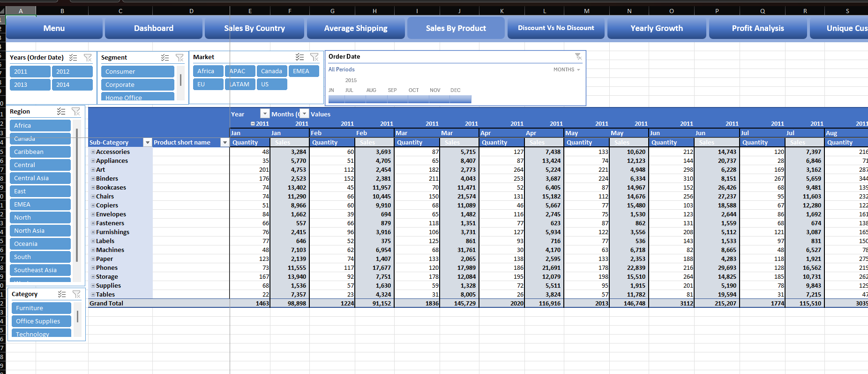Filter Category by Furniture
868x374 pixels.
pos(41,308)
